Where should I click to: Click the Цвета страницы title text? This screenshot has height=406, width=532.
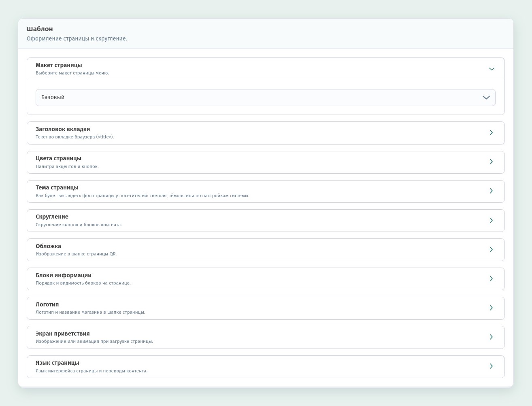click(58, 158)
